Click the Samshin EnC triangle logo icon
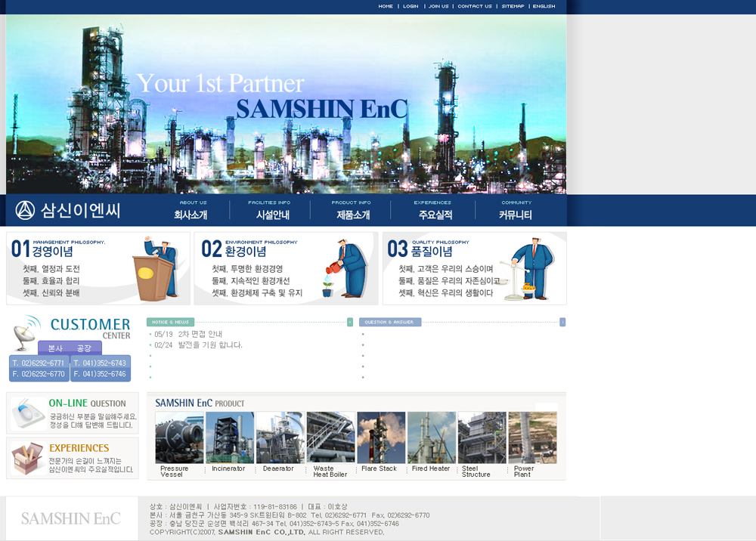The image size is (756, 541). 26,210
